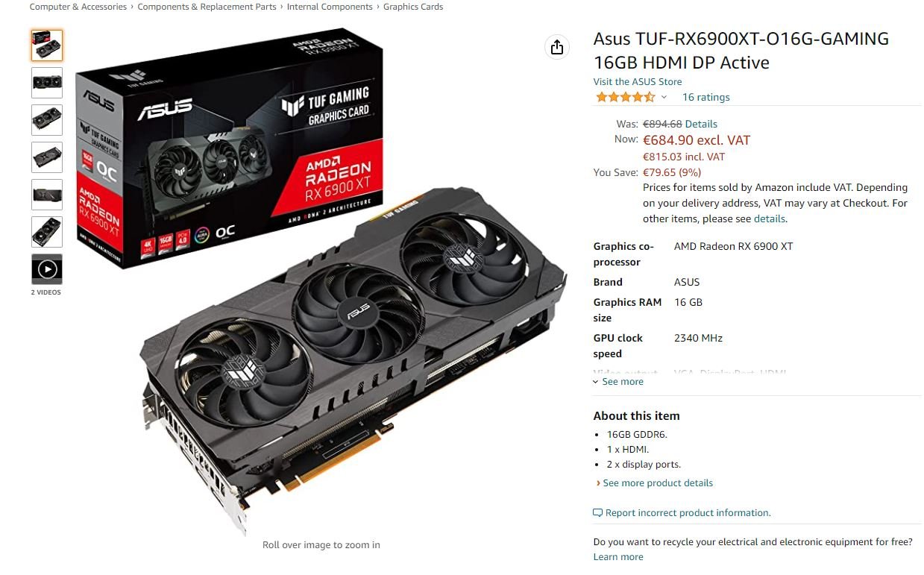Go to Internal Components breadcrumb
924x575 pixels.
(330, 7)
